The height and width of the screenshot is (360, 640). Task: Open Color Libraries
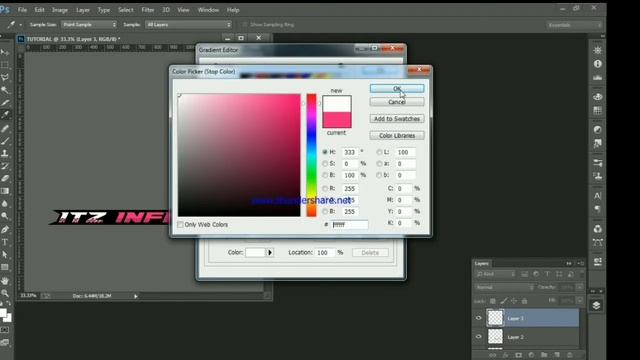pos(397,136)
